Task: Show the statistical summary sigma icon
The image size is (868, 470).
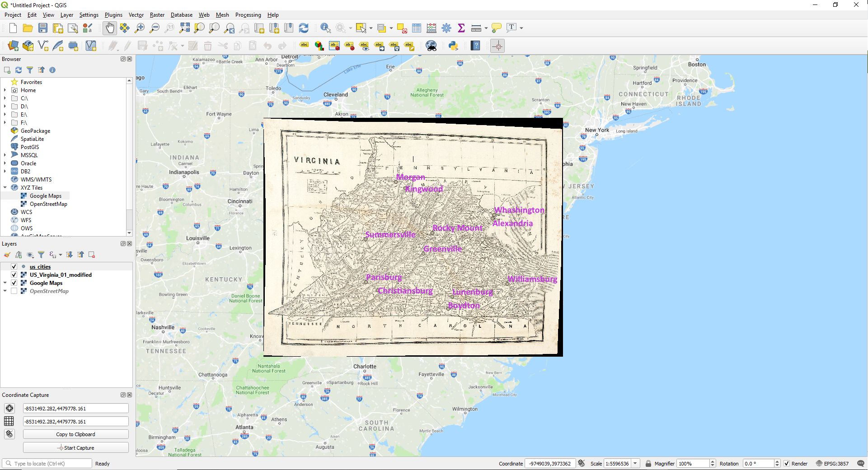Action: tap(461, 28)
